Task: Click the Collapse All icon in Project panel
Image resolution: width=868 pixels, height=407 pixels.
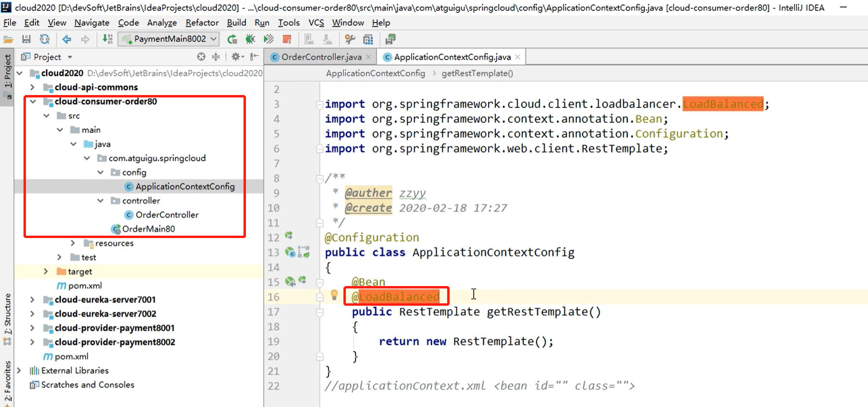Action: (216, 57)
